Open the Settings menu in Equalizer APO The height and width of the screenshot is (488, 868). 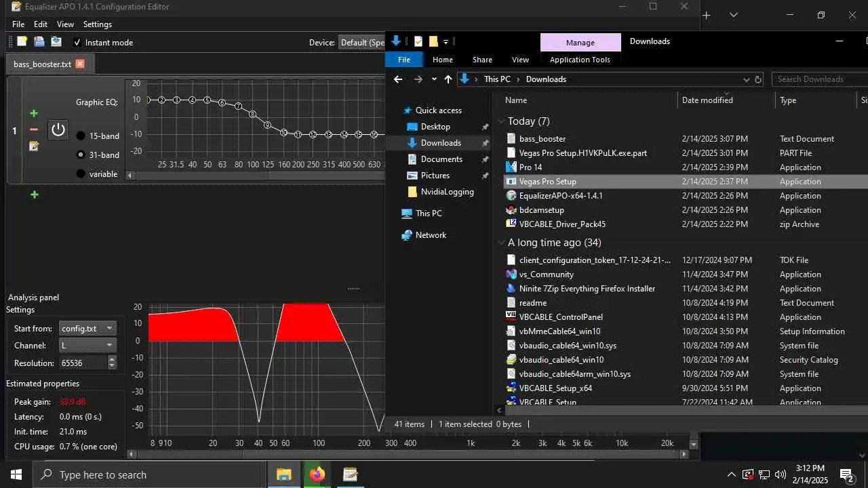[98, 24]
